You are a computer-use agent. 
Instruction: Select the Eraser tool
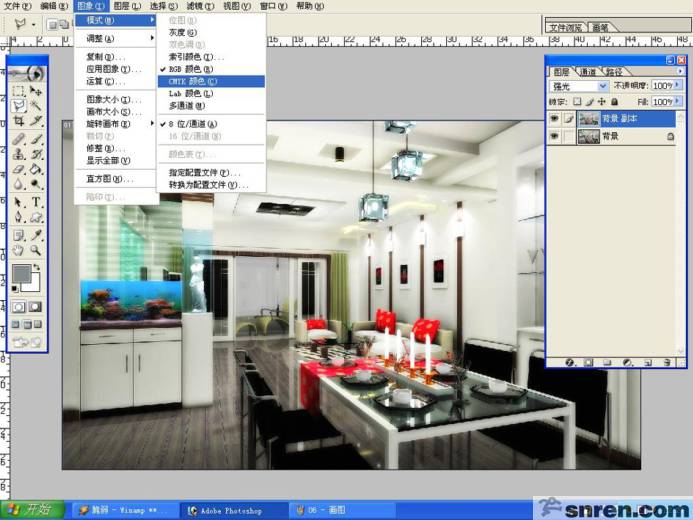(18, 169)
